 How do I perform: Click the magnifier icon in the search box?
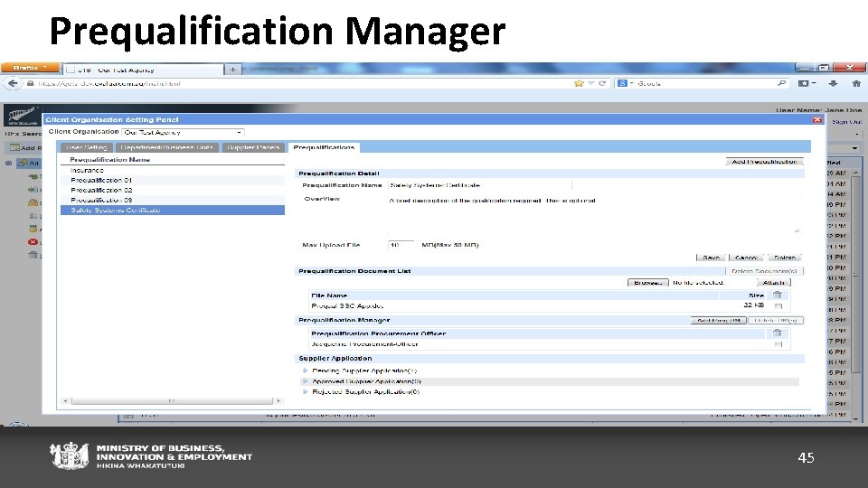[x=781, y=83]
